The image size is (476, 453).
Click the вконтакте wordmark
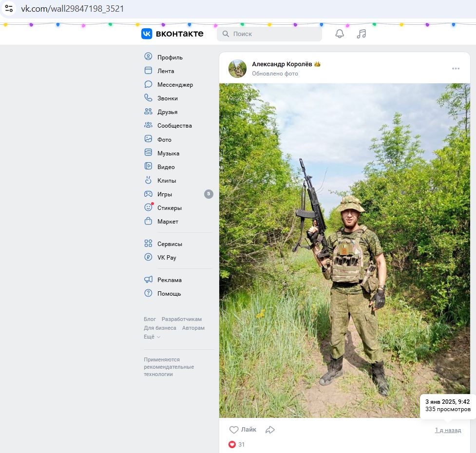179,34
